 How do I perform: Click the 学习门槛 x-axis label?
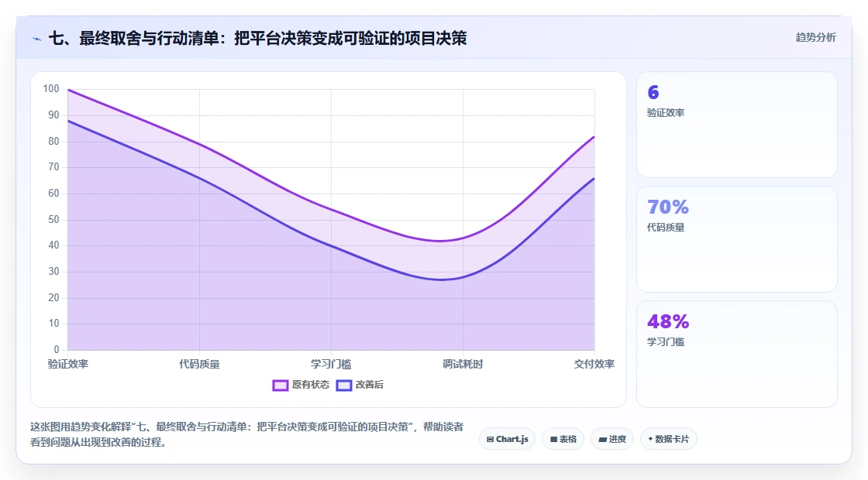pyautogui.click(x=331, y=365)
